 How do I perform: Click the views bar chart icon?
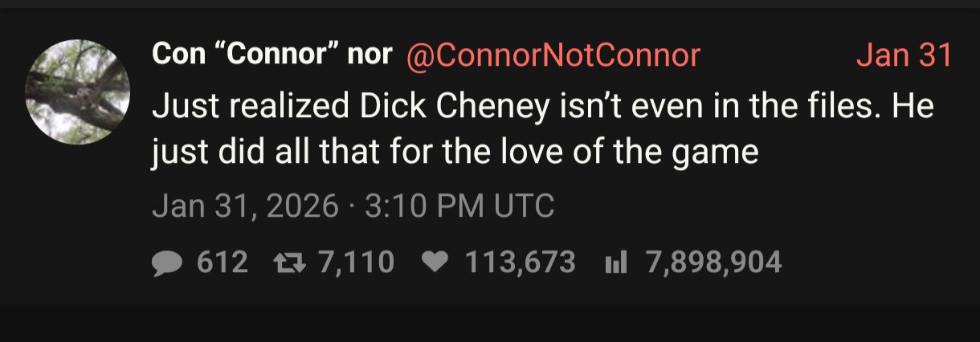point(614,263)
